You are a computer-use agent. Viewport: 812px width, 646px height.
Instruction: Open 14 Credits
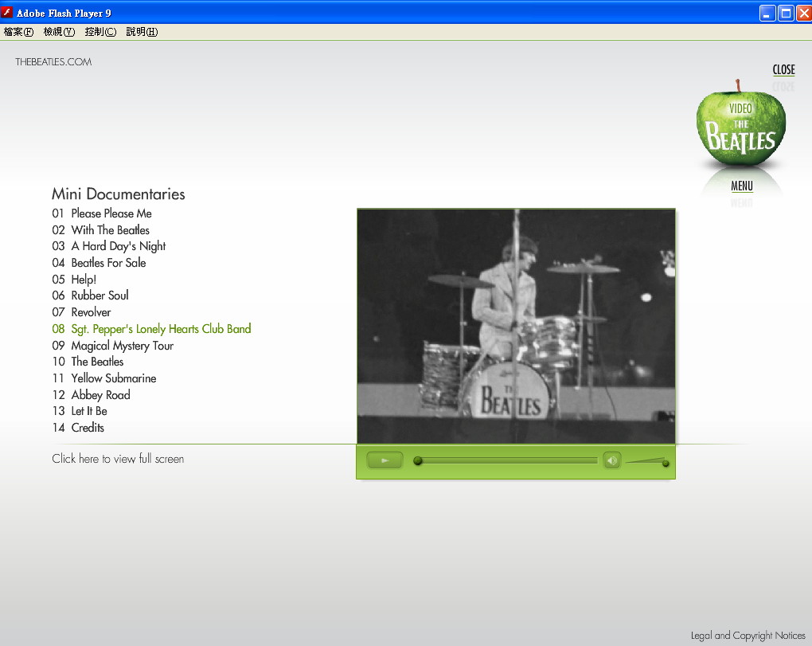[78, 428]
